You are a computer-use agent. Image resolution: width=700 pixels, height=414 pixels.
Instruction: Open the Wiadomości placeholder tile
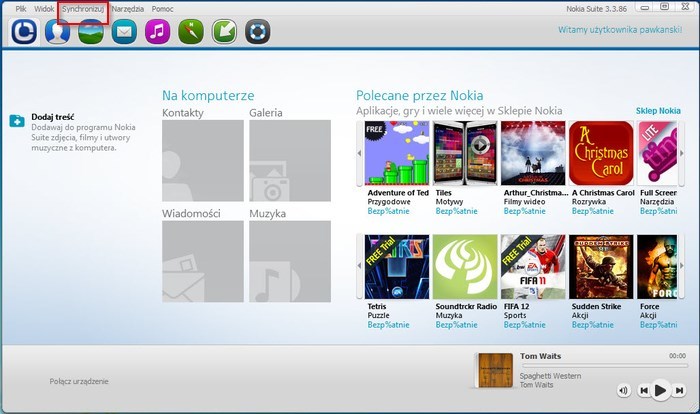pos(203,261)
